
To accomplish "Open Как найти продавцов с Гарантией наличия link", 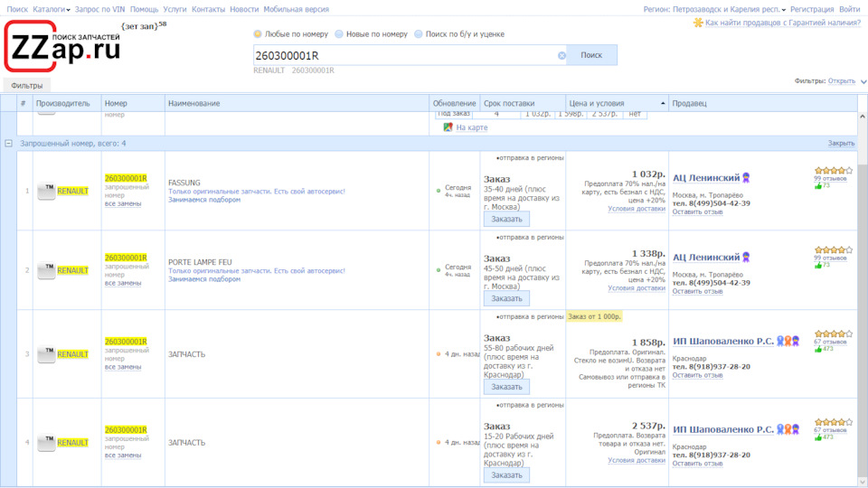I will coord(783,23).
